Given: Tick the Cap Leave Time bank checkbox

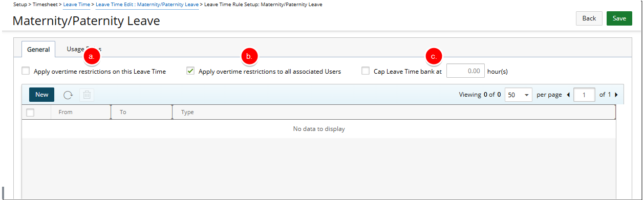Looking at the screenshot, I should (x=366, y=71).
